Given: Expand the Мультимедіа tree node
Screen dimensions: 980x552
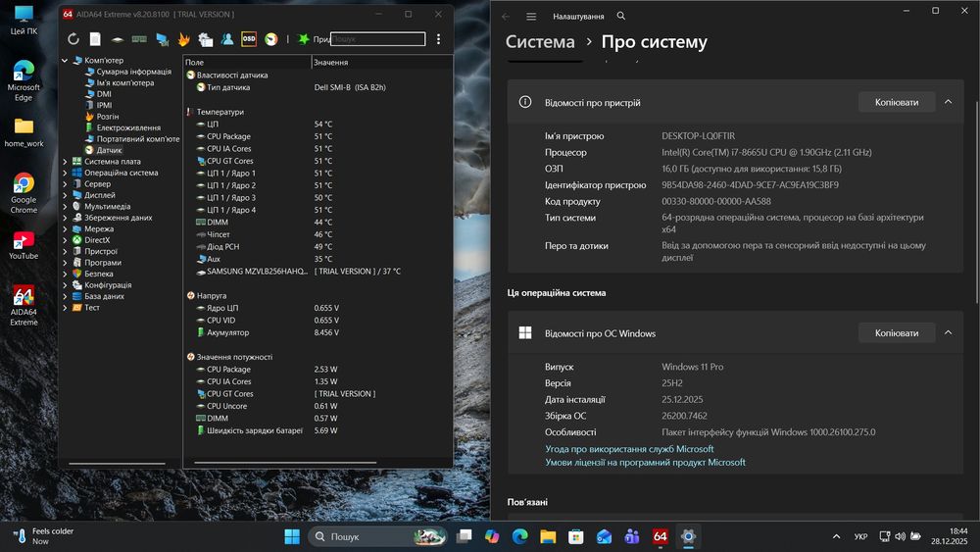Looking at the screenshot, I should (x=65, y=206).
